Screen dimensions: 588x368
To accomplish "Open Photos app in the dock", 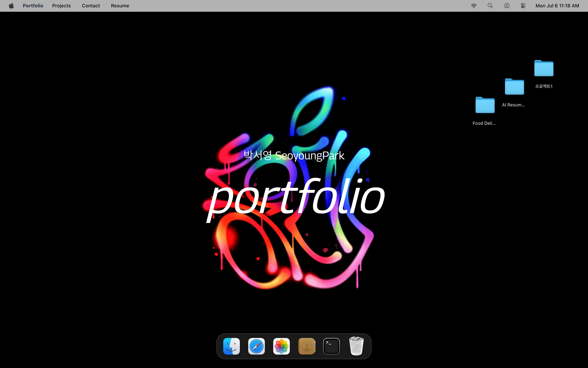I will pyautogui.click(x=281, y=346).
